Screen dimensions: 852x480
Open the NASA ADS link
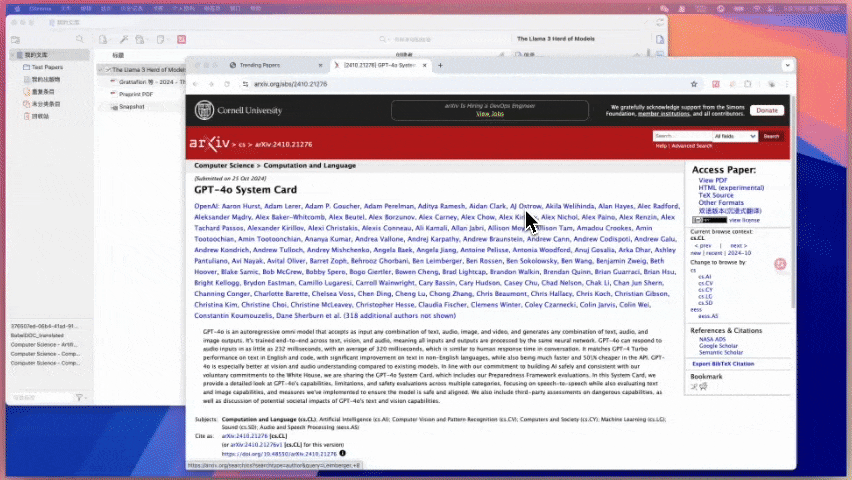click(712, 339)
